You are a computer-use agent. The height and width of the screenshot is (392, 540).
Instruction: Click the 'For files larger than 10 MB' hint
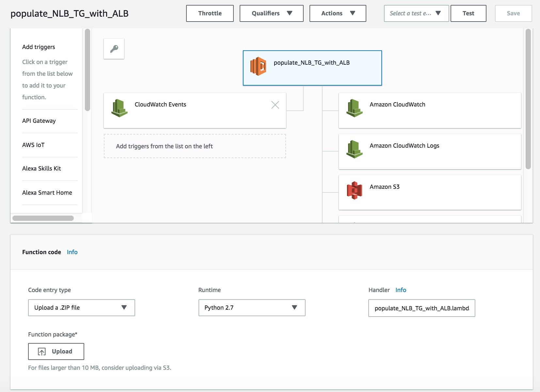tap(100, 368)
